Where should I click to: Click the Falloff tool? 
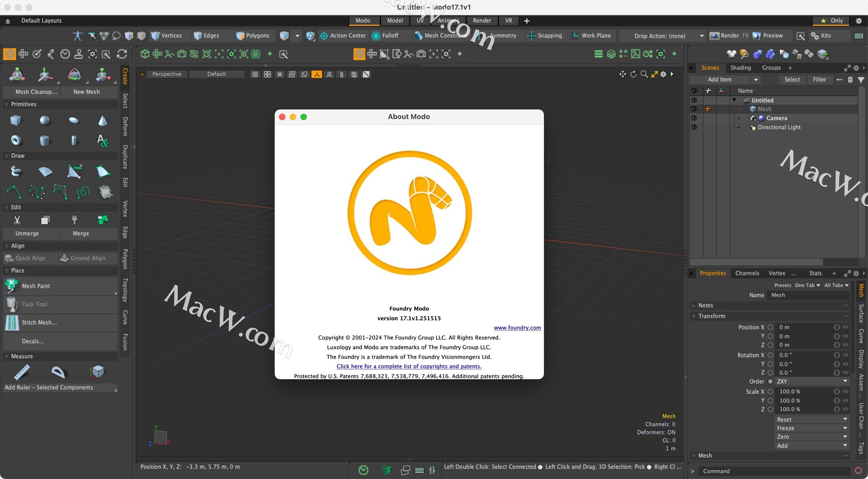tap(385, 36)
